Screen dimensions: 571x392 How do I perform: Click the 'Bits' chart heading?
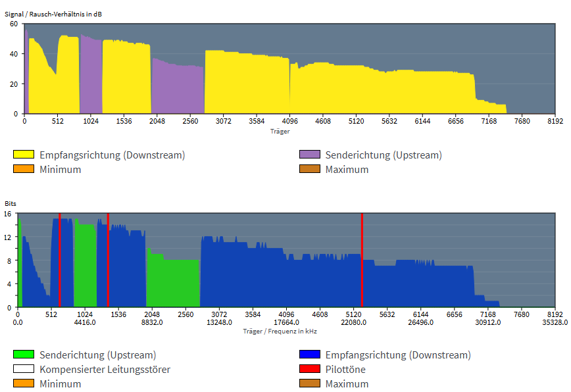pyautogui.click(x=11, y=205)
